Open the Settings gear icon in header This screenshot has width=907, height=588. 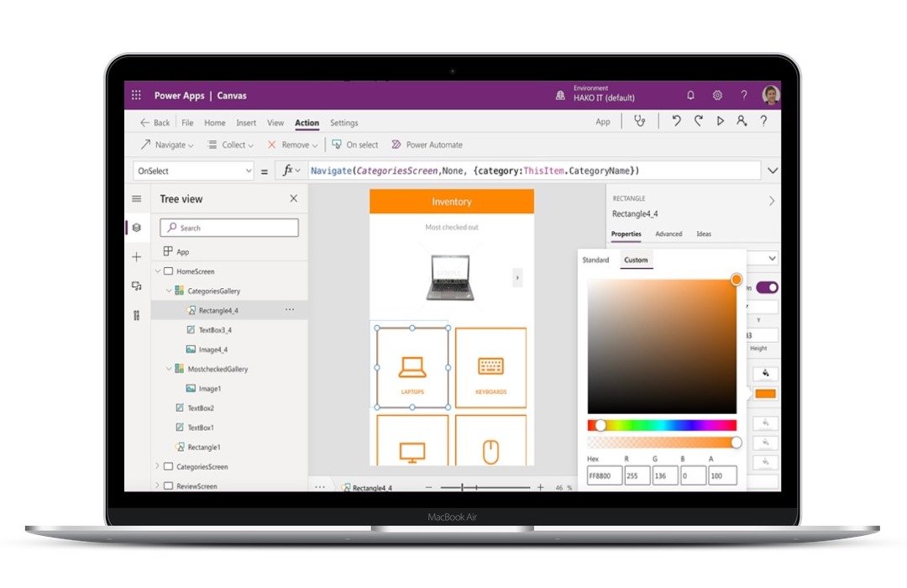tap(717, 96)
